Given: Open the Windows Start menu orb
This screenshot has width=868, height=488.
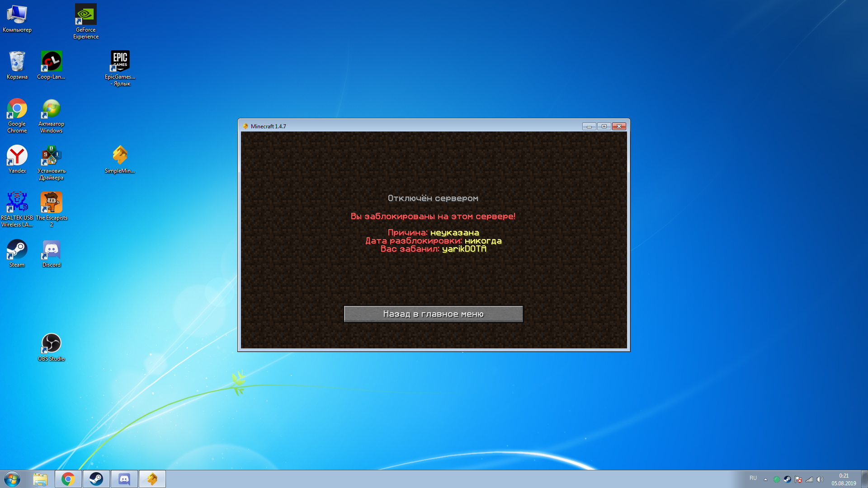Looking at the screenshot, I should coord(12,479).
